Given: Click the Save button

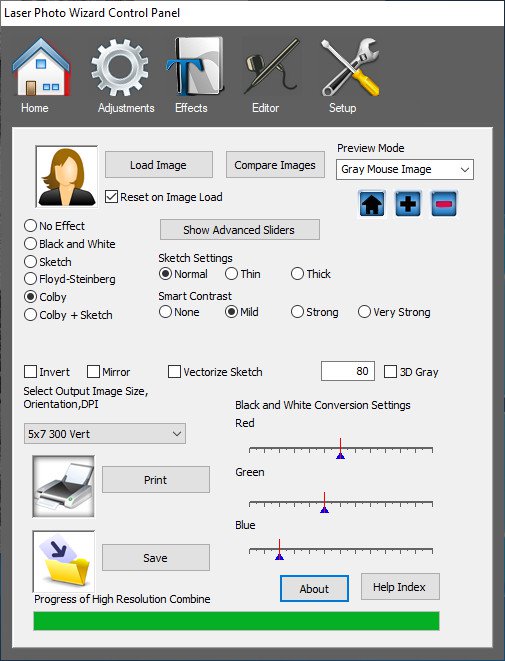Looking at the screenshot, I should (156, 558).
